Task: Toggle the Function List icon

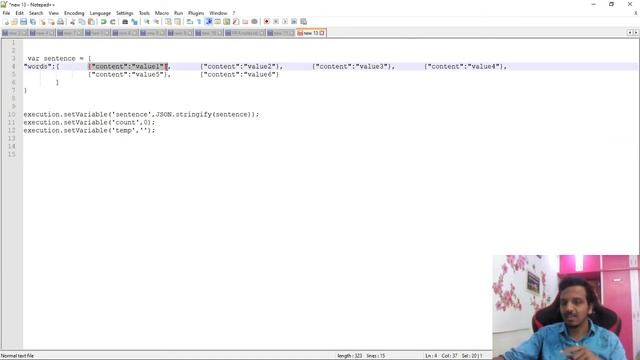Action: pos(236,22)
